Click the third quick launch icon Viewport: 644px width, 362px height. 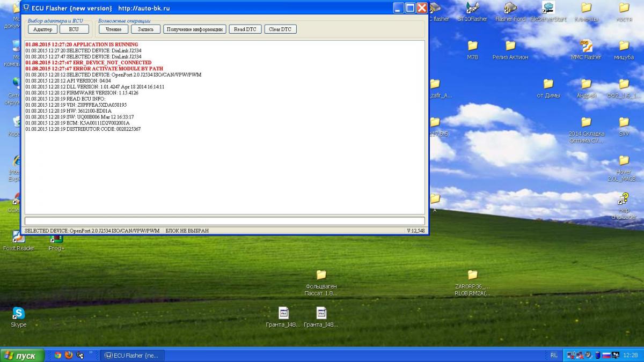(80, 355)
